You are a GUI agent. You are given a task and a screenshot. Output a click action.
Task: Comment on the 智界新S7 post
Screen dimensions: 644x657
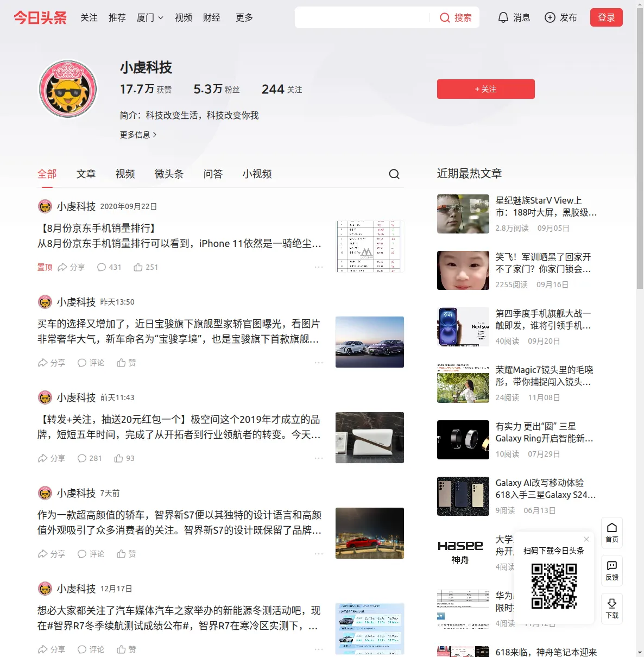click(x=91, y=554)
